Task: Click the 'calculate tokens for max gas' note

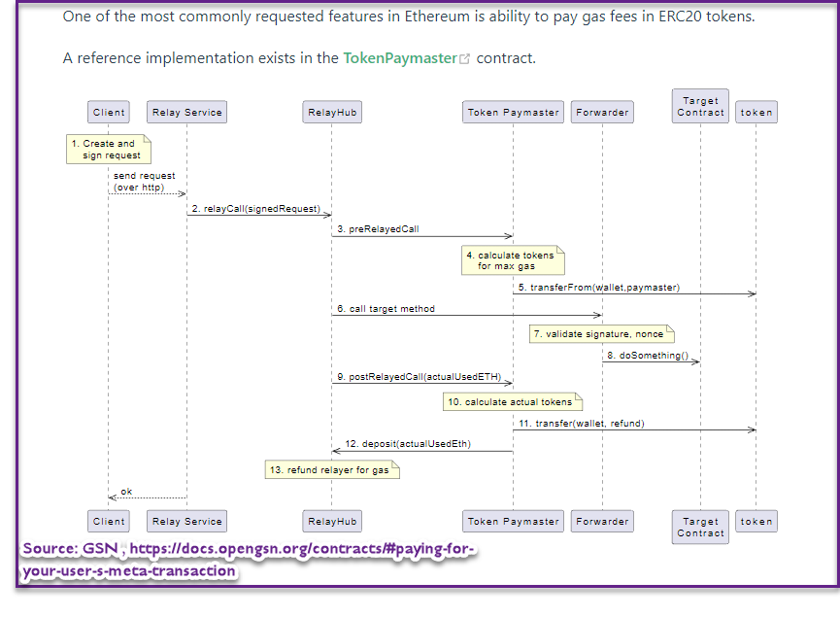Action: 513,260
